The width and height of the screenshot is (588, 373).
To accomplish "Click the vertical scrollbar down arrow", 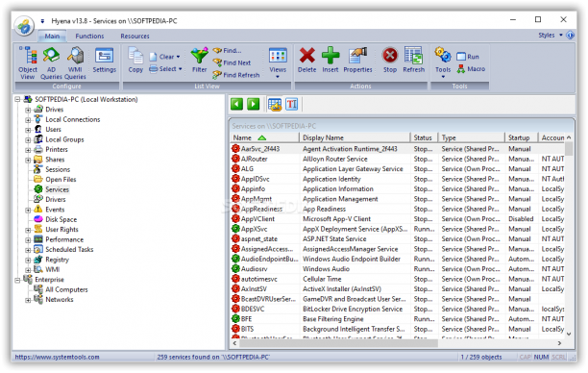I will (569, 334).
